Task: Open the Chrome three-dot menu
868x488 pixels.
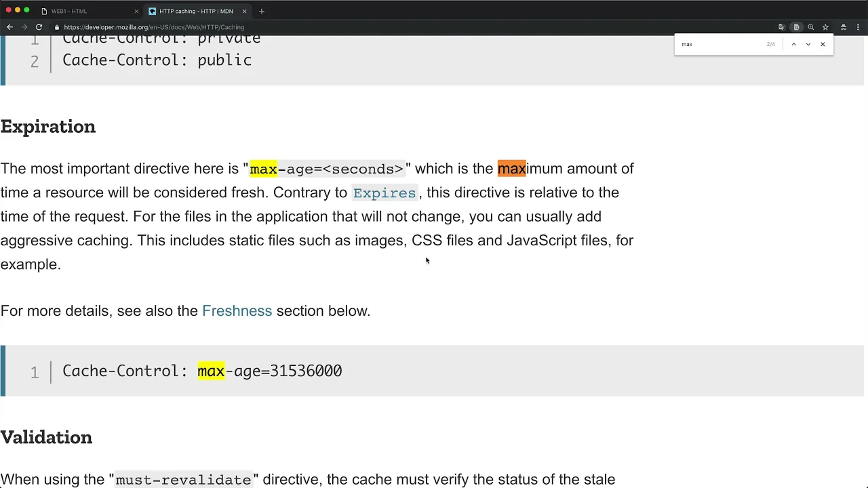Action: tap(859, 27)
